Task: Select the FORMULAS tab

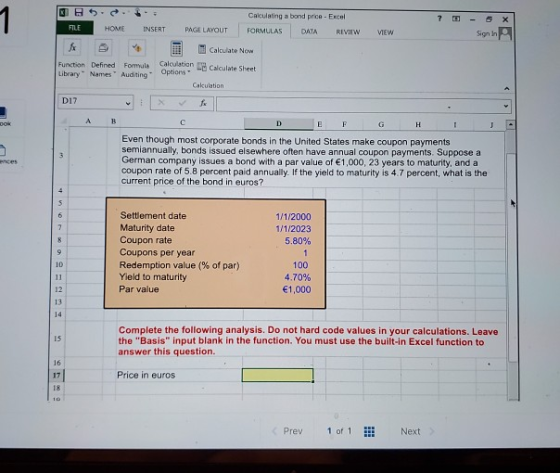Action: 264,31
